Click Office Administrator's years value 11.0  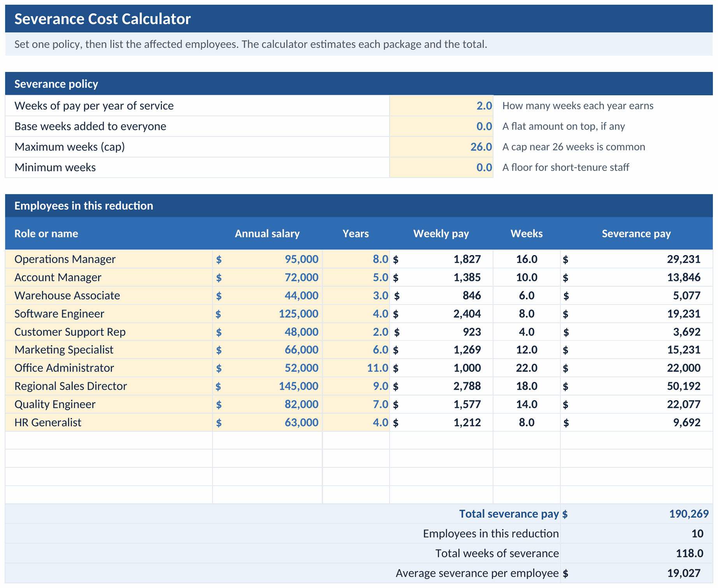(x=356, y=368)
